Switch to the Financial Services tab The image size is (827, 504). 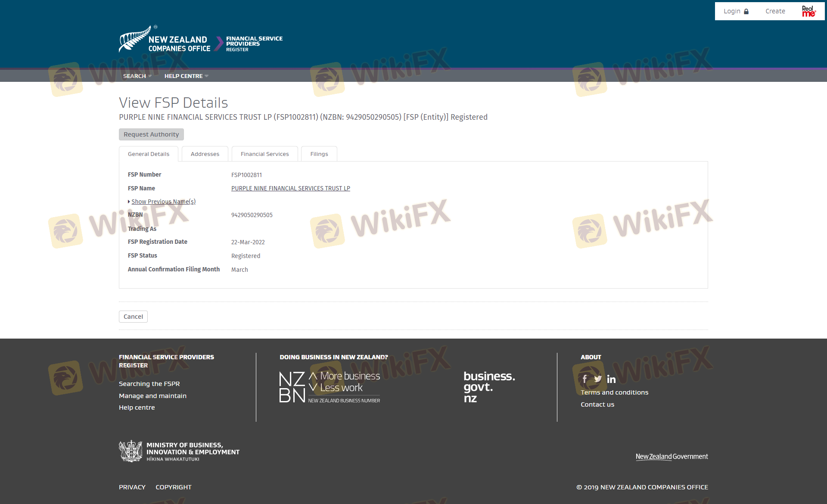[x=264, y=154]
